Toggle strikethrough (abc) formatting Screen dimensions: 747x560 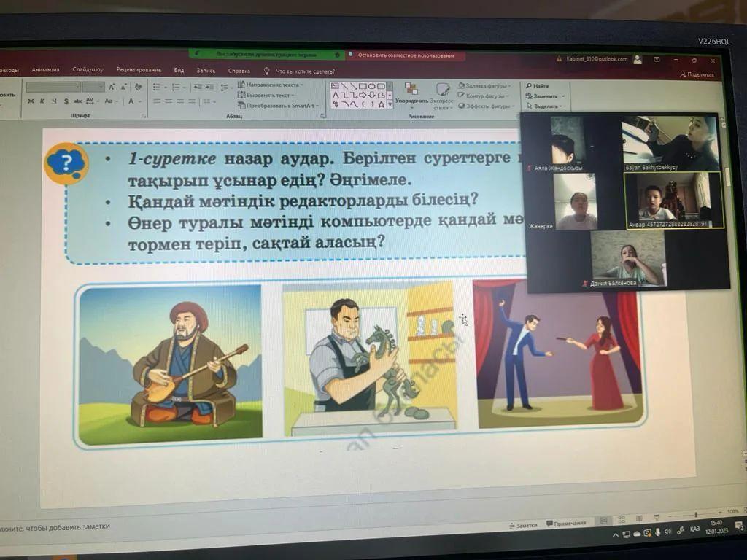[x=77, y=101]
